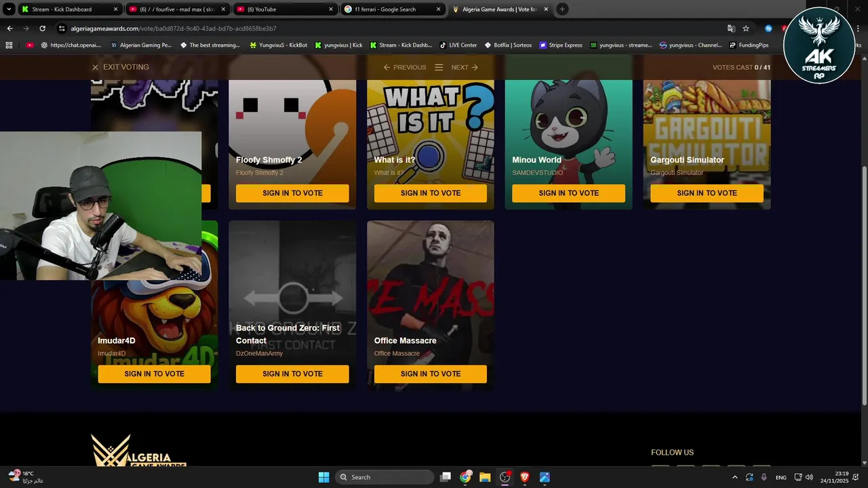Click the microphone tray icon
The height and width of the screenshot is (488, 868).
click(x=764, y=477)
